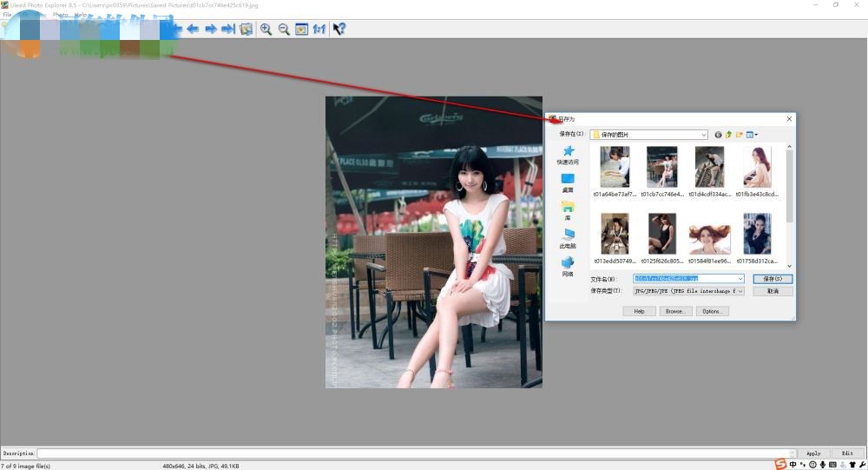Expand the view menu dropdown arrow
Viewport: 868px width, 470px height.
tap(756, 135)
